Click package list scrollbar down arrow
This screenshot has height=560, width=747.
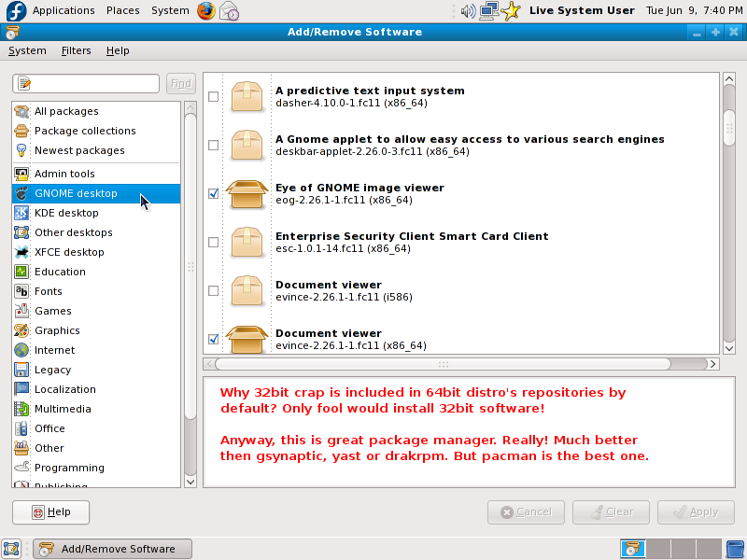(x=729, y=348)
